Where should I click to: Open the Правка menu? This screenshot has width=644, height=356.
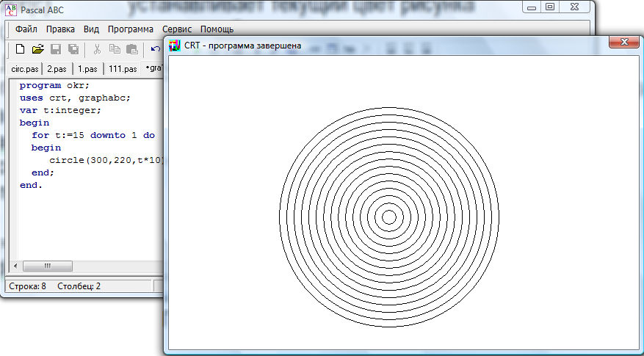coord(60,29)
